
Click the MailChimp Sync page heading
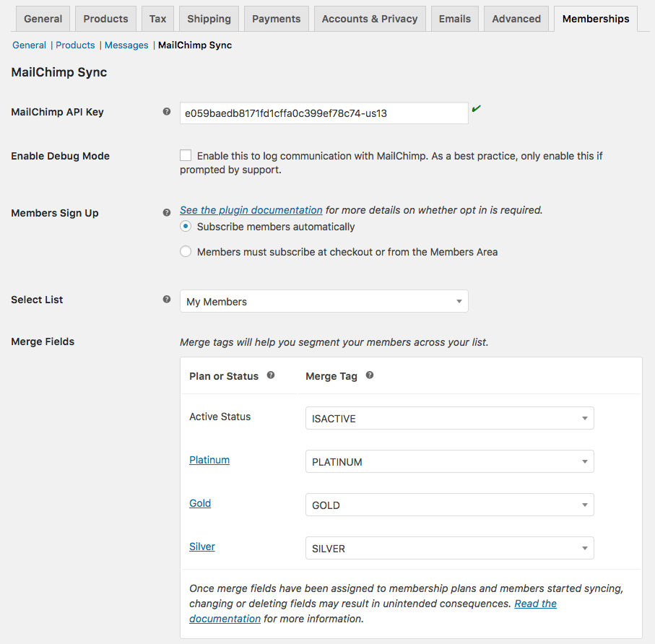point(59,72)
